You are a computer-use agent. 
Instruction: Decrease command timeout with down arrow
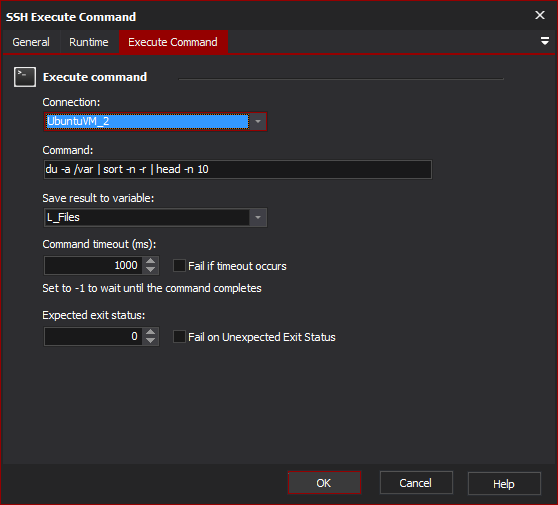click(151, 270)
